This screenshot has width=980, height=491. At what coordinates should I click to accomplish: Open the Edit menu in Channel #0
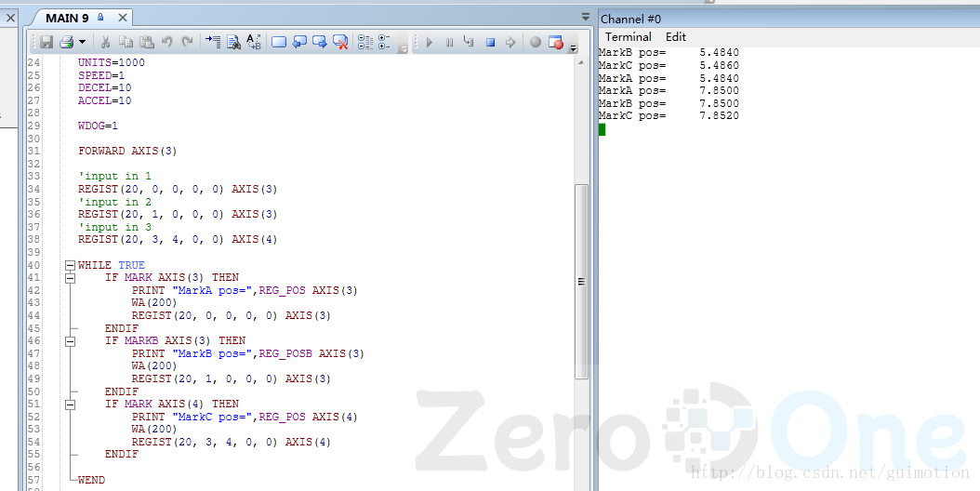676,37
